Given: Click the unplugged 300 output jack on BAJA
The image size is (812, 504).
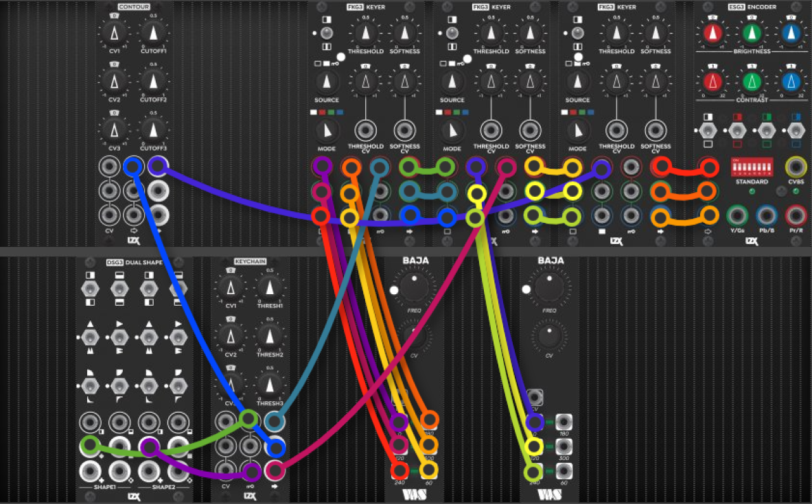Looking at the screenshot, I should (564, 446).
